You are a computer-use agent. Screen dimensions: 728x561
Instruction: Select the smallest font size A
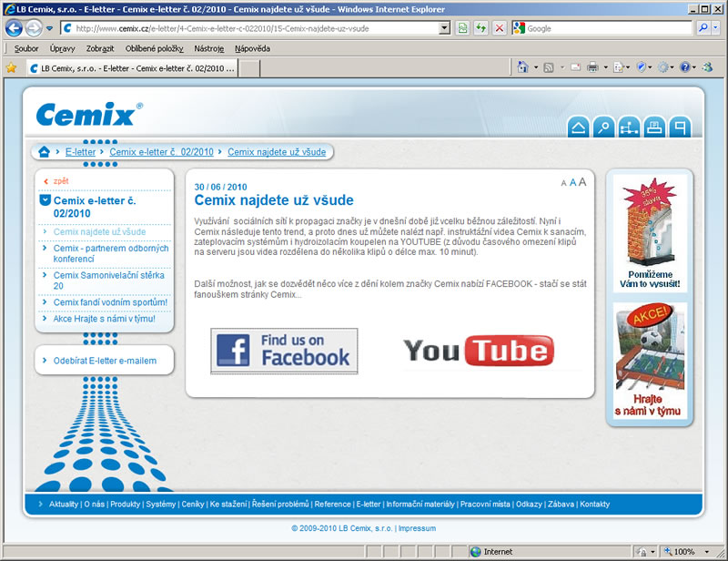coord(563,184)
